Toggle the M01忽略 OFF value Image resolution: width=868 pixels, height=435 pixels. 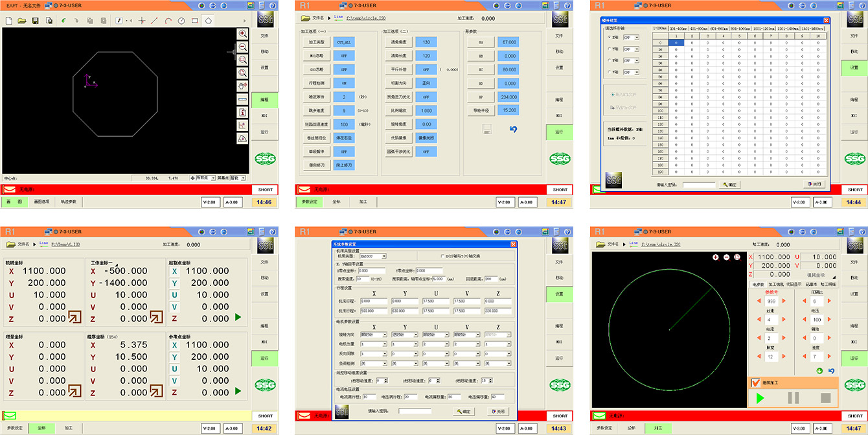click(x=343, y=56)
